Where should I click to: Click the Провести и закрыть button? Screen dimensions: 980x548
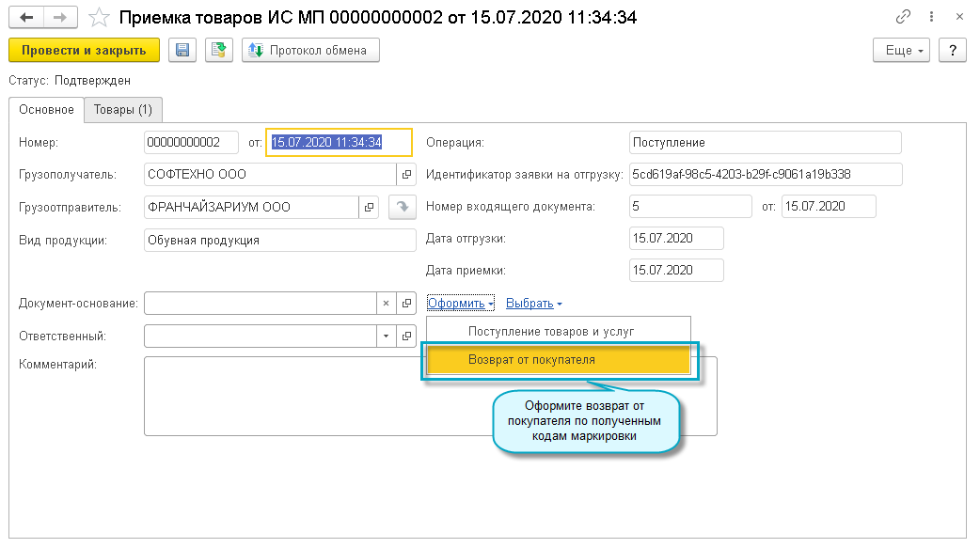[x=84, y=50]
